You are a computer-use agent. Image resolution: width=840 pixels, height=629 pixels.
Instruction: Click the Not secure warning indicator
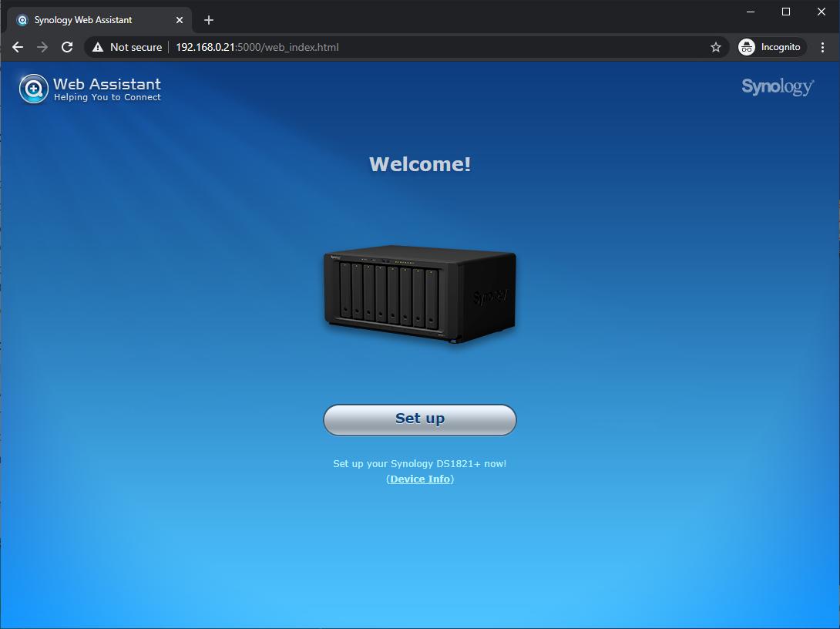pyautogui.click(x=127, y=47)
